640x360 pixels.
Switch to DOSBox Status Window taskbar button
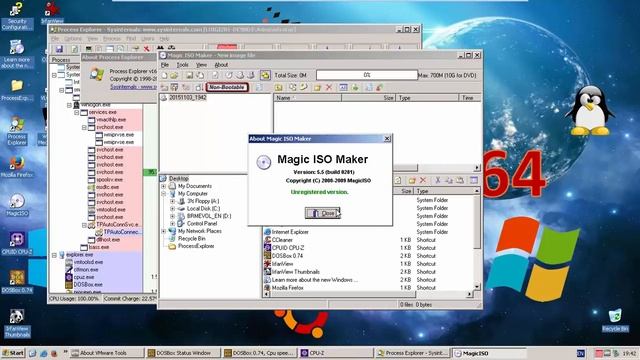coord(183,353)
